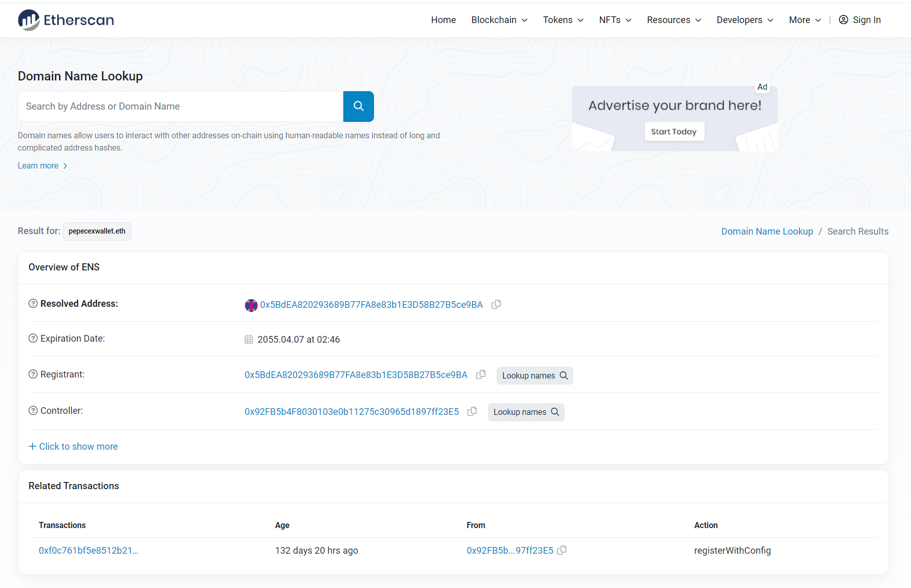Click the Ad label tag
Image resolution: width=911 pixels, height=588 pixels.
(762, 87)
